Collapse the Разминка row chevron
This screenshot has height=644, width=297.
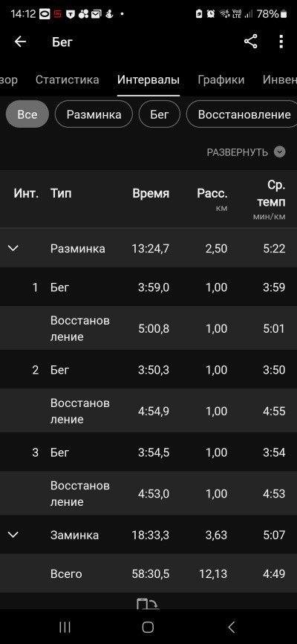[x=13, y=248]
